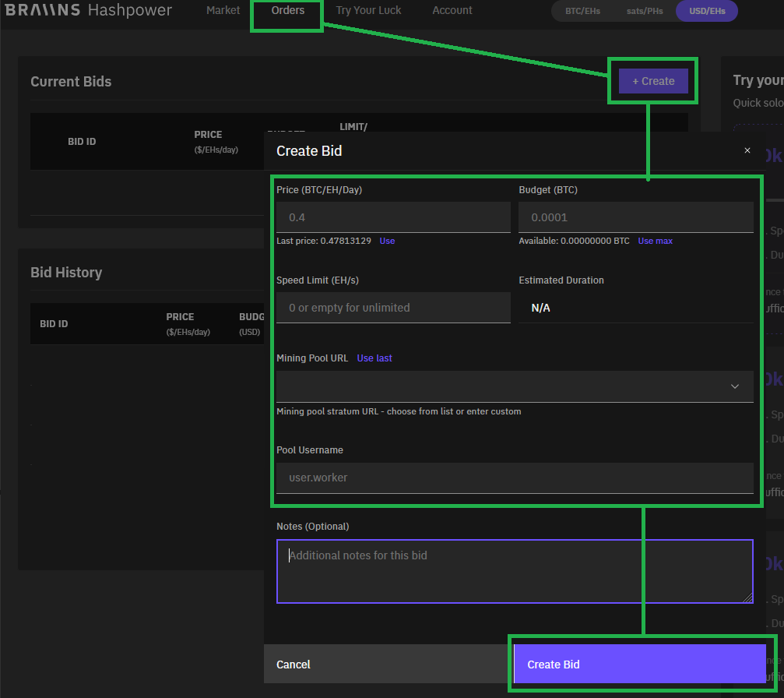Viewport: 784px width, 698px height.
Task: Click the Current Bids heading
Action: click(71, 82)
